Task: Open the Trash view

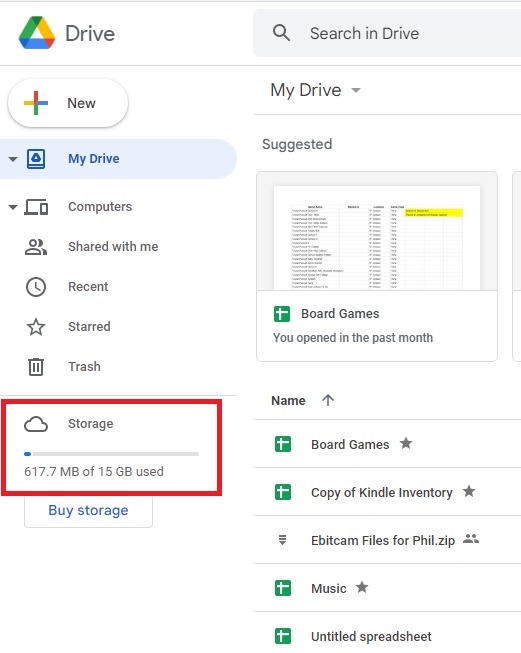Action: (84, 366)
